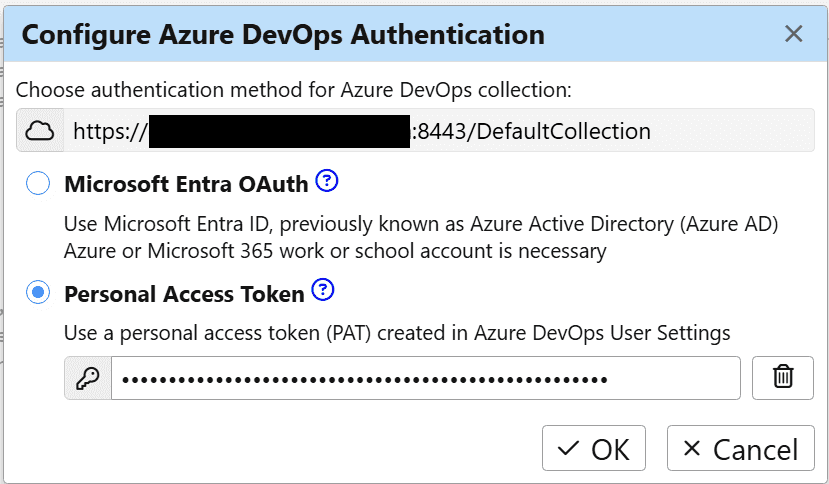Viewport: 829px width, 484px height.
Task: Click text 'Use a personal access token (PAT)'
Action: [217, 333]
